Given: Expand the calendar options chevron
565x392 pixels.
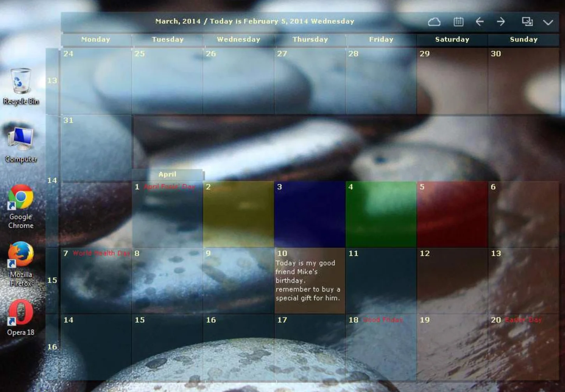Looking at the screenshot, I should 548,22.
